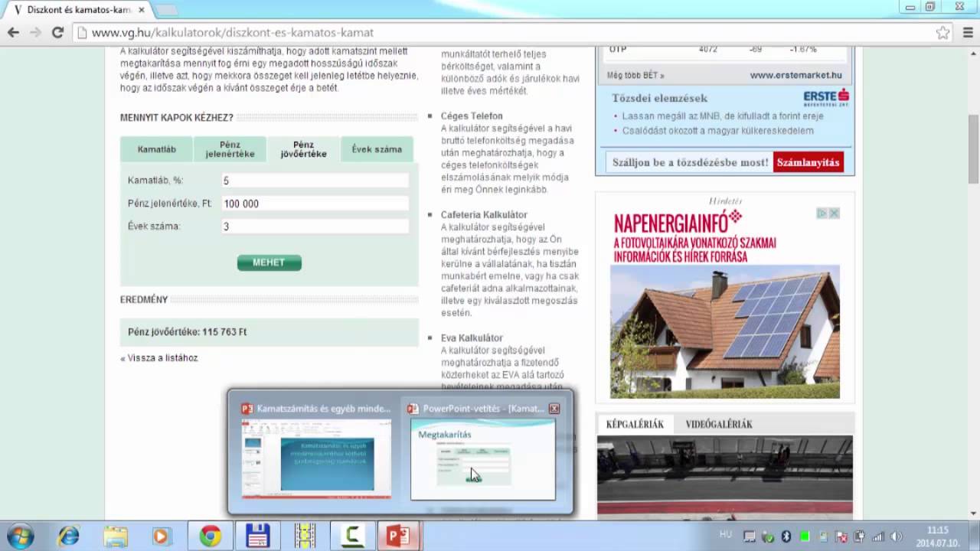Reload the page with the refresh icon
The width and height of the screenshot is (980, 551).
pos(57,32)
